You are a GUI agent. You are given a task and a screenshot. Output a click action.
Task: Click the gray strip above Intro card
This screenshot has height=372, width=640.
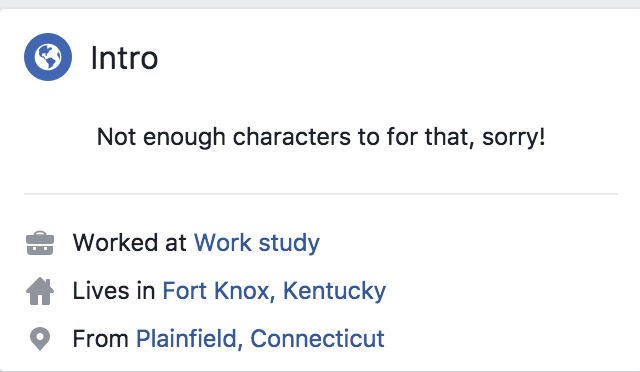320,4
